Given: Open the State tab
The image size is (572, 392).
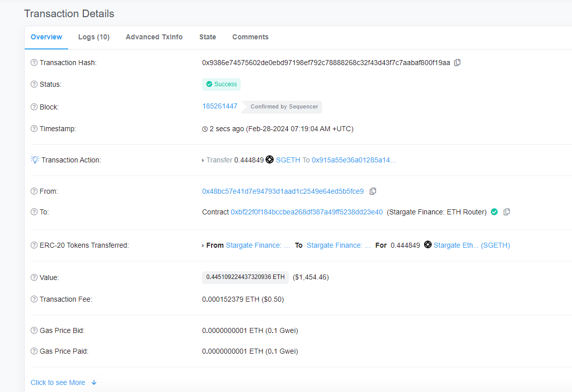Looking at the screenshot, I should (x=207, y=37).
